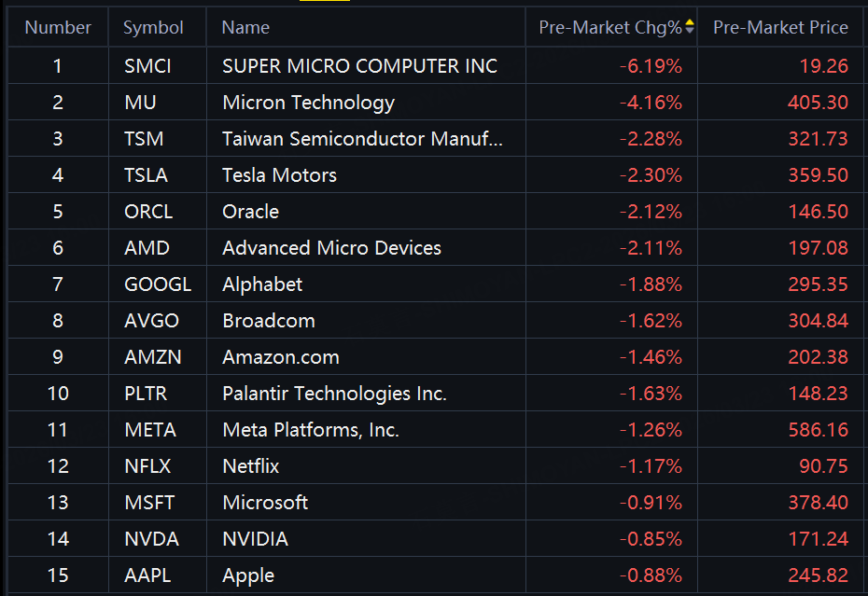
Task: Click Amazon.com's -1.46% change value
Action: click(x=651, y=357)
